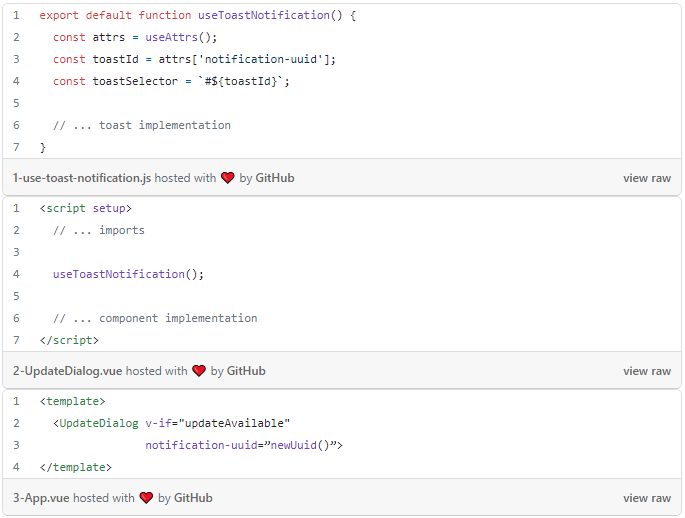This screenshot has width=685, height=518.
Task: View raw for 3-App.vue gist
Action: tap(646, 498)
